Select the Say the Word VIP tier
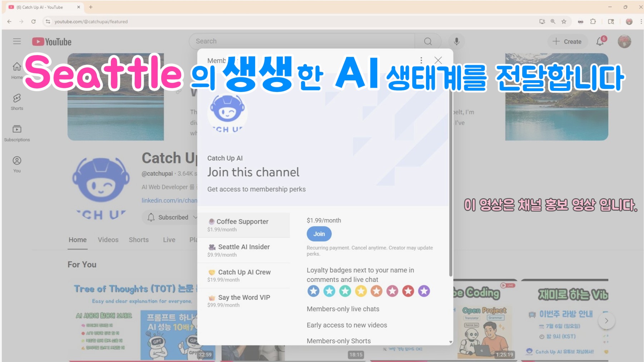 (244, 301)
